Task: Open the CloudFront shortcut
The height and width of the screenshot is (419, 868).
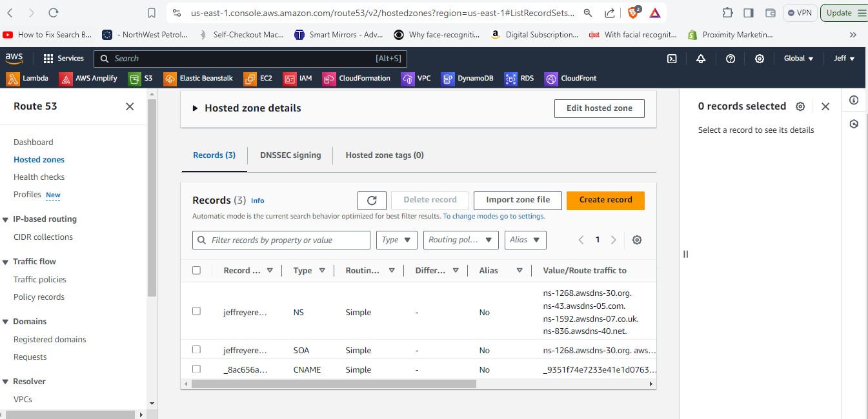Action: (570, 79)
